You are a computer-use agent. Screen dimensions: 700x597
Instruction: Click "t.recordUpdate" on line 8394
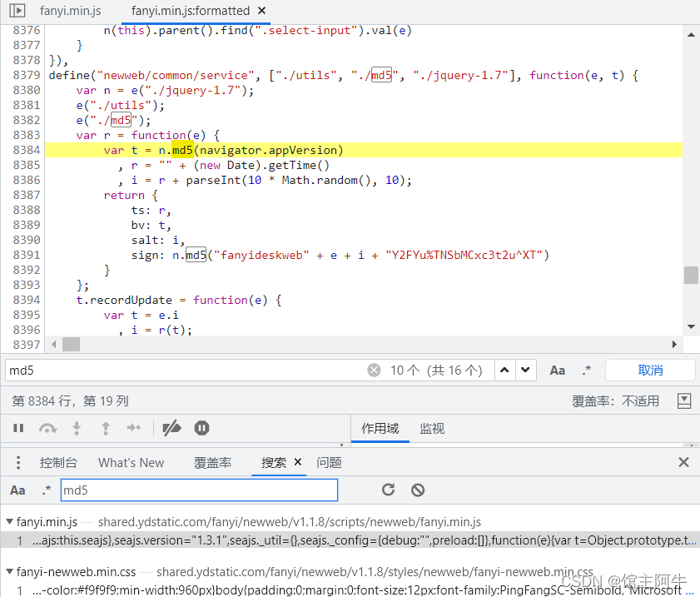(124, 300)
